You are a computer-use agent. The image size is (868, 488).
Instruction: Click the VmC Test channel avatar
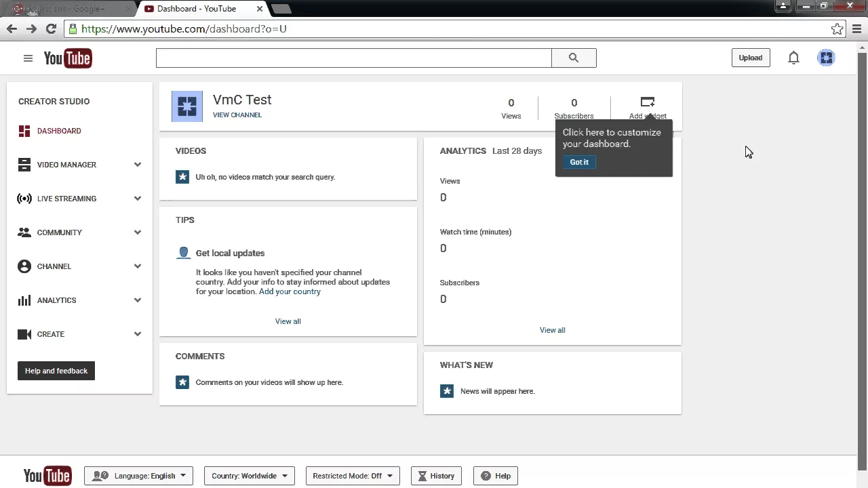point(187,106)
